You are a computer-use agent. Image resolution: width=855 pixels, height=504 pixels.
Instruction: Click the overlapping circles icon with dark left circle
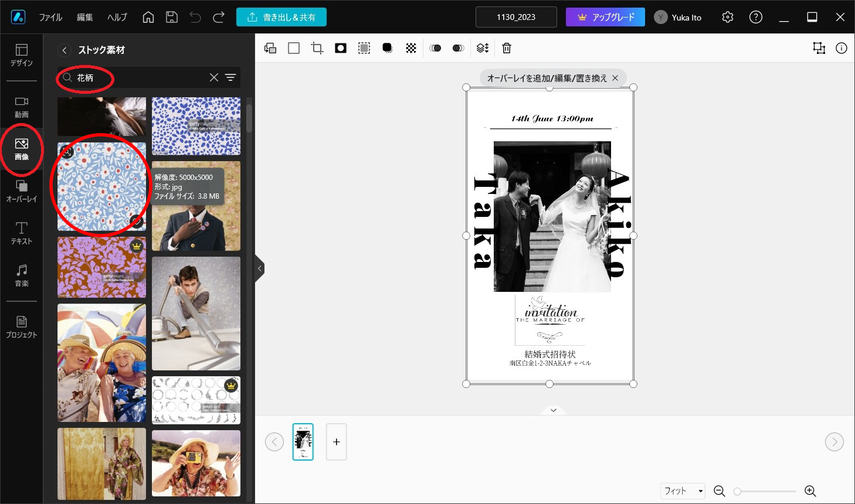pyautogui.click(x=459, y=48)
